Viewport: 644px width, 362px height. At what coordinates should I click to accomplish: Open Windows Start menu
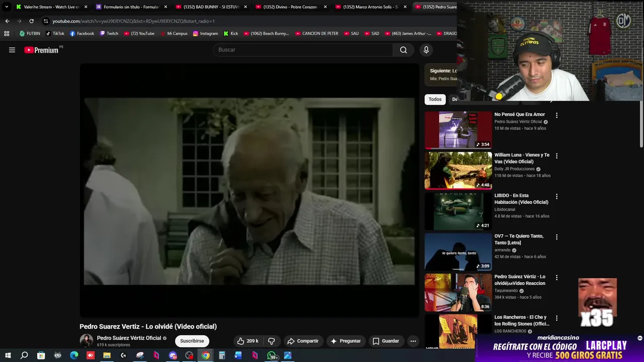point(8,355)
